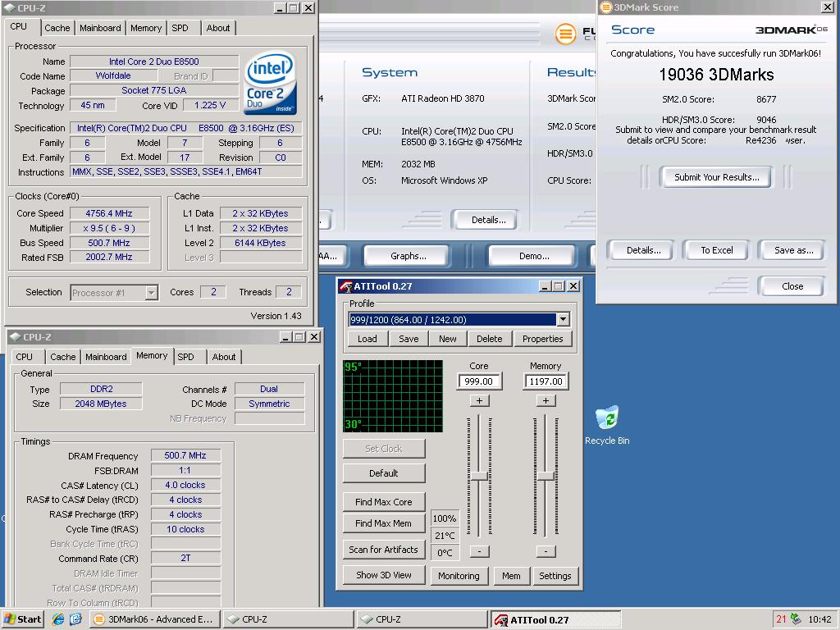The height and width of the screenshot is (630, 840).
Task: Launch Demo in 3DMark06 window
Action: click(x=533, y=256)
